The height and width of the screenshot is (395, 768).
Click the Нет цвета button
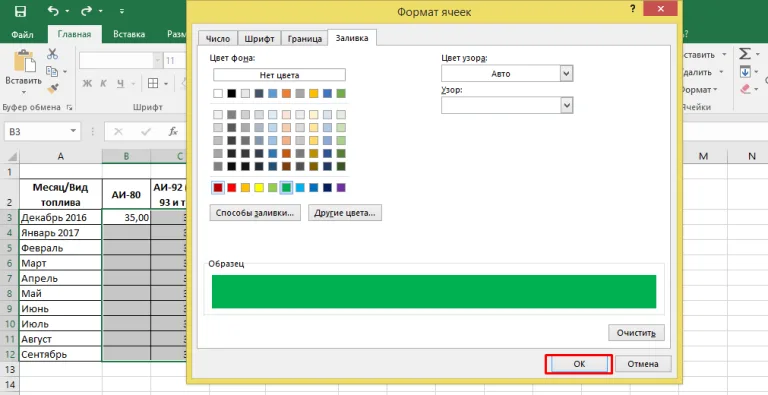(x=279, y=75)
